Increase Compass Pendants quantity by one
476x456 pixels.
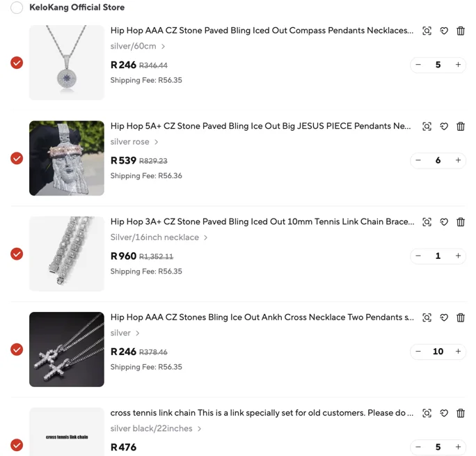458,65
